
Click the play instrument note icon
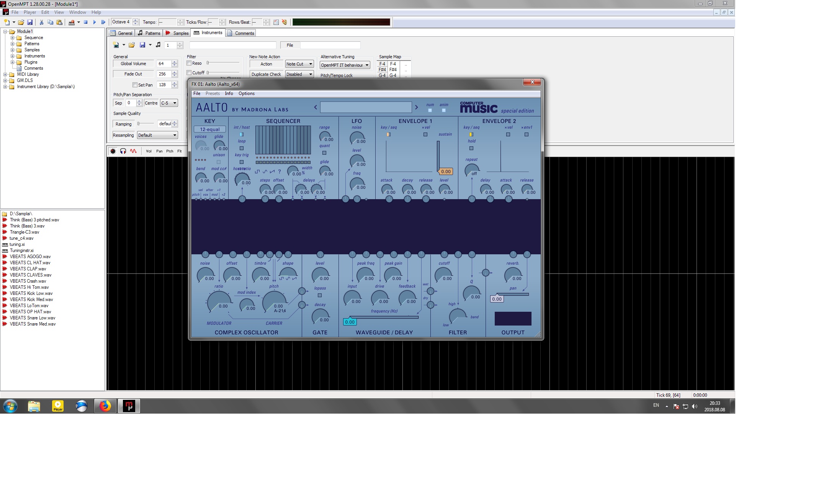158,45
